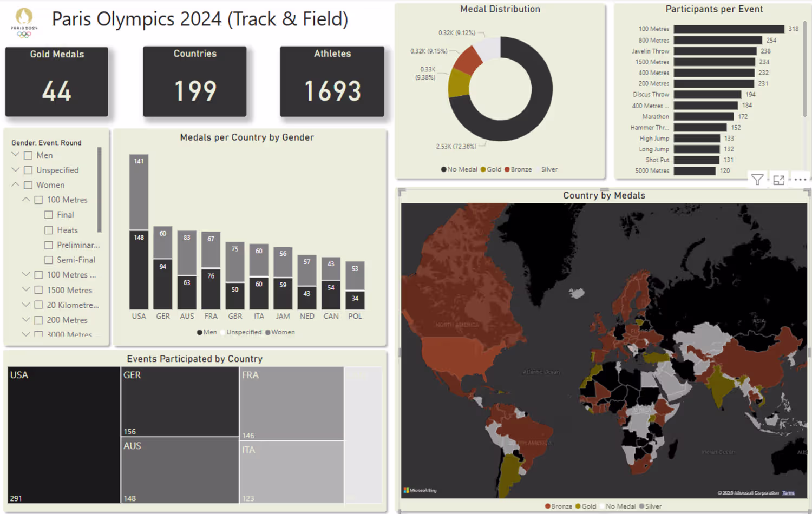Open the filter icon on the map visual
The height and width of the screenshot is (514, 812).
757,180
